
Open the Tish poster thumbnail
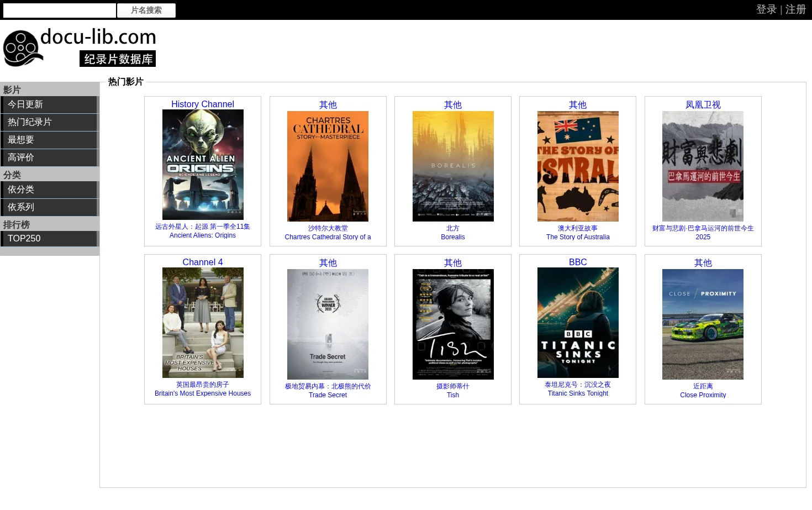[x=453, y=324]
